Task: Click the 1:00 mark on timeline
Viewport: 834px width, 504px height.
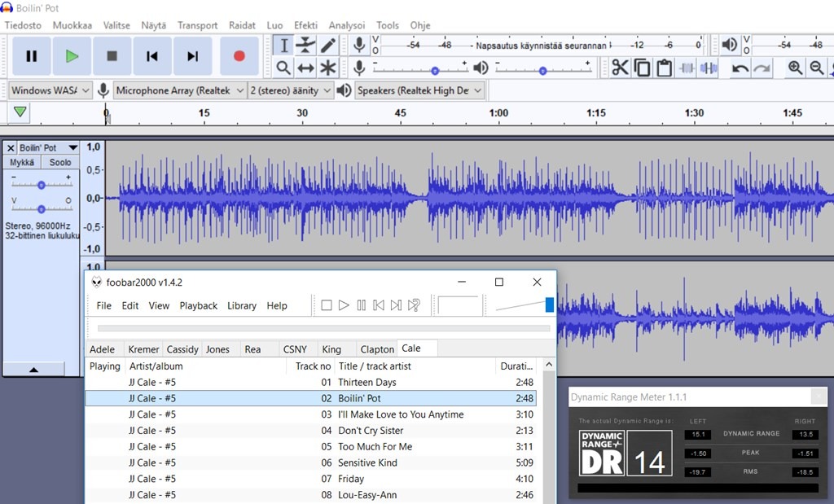Action: (x=498, y=112)
